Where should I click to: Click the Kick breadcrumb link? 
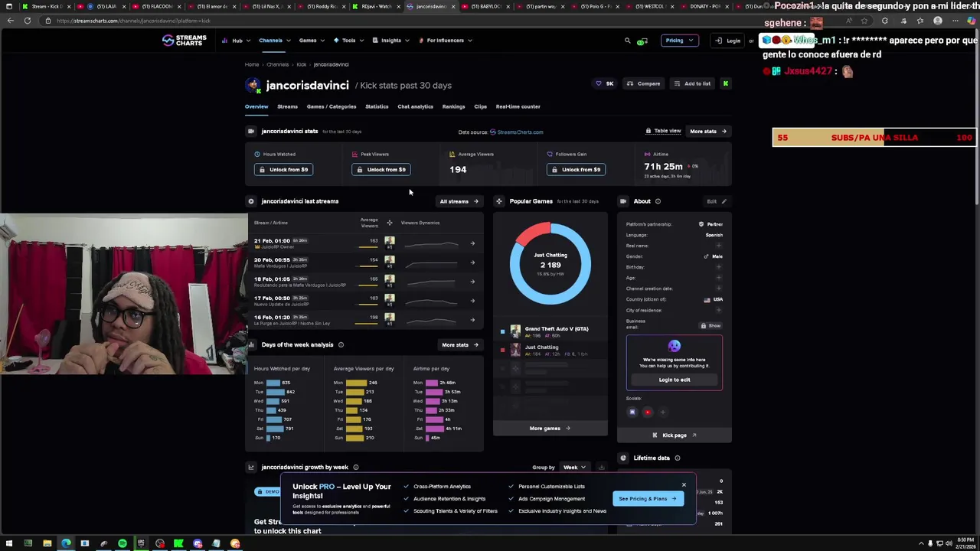[302, 65]
